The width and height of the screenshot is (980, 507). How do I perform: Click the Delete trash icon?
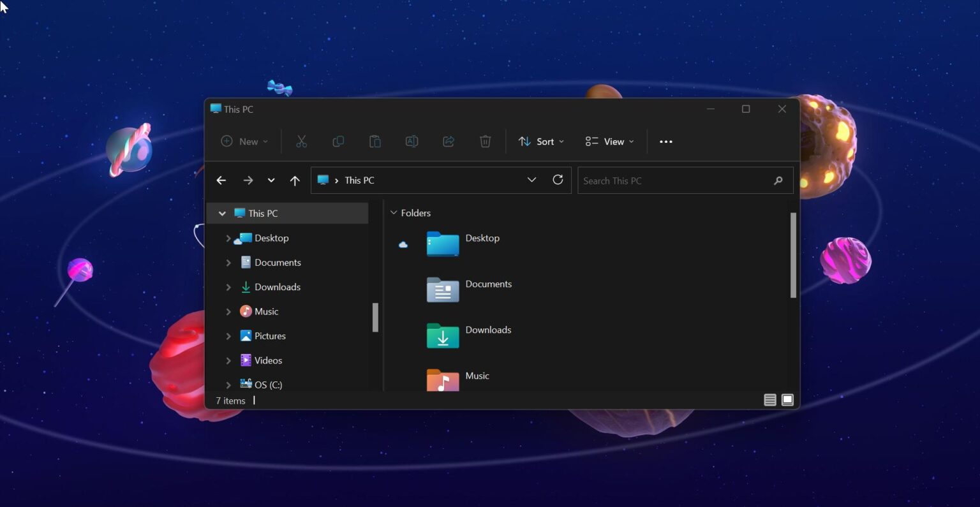click(x=486, y=141)
